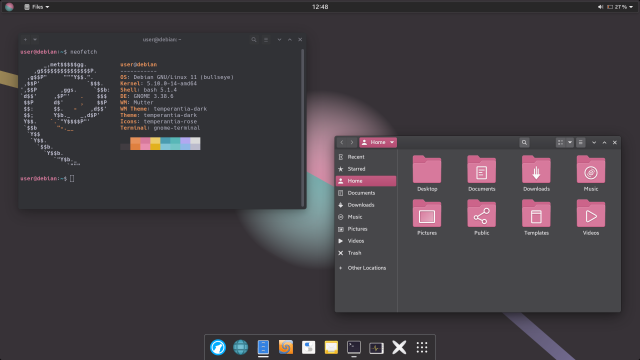
Task: Click the lavender neofetch color block
Action: pos(185,144)
